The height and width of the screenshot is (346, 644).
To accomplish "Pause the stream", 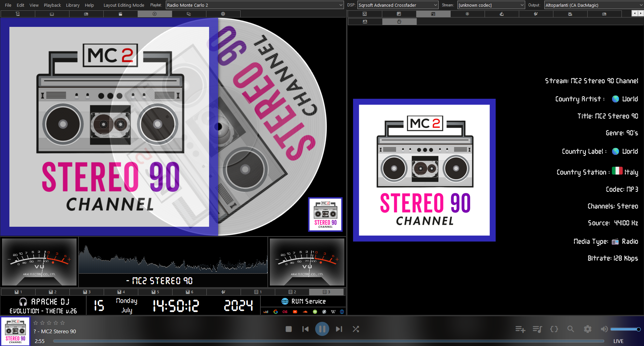I will click(322, 329).
